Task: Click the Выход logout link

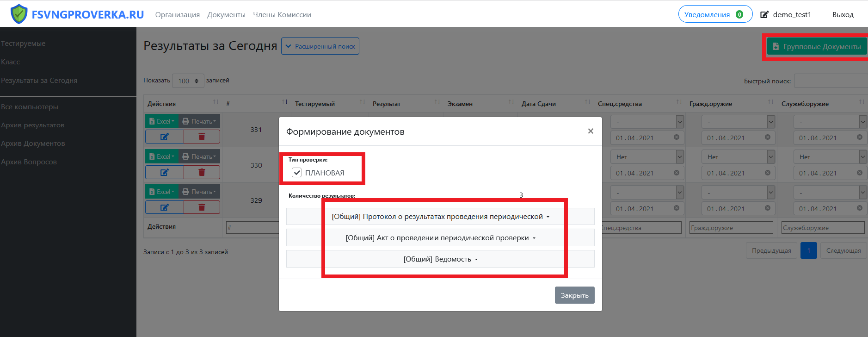Action: [843, 15]
